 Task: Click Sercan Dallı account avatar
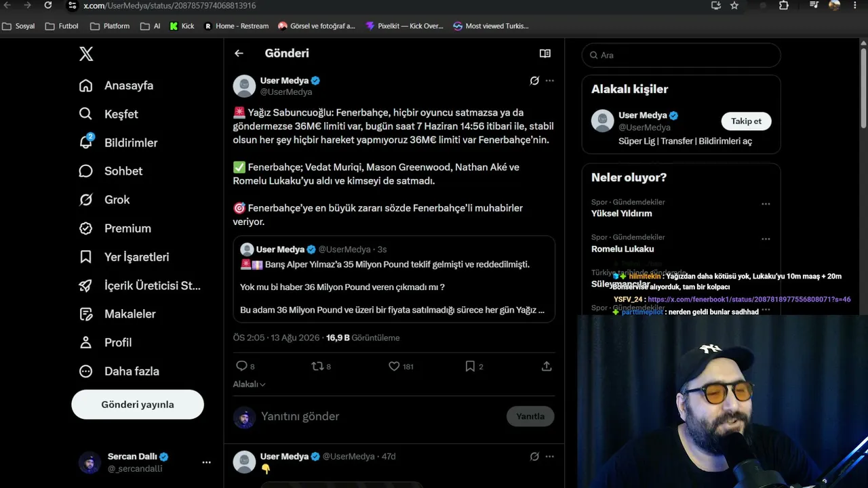click(90, 462)
